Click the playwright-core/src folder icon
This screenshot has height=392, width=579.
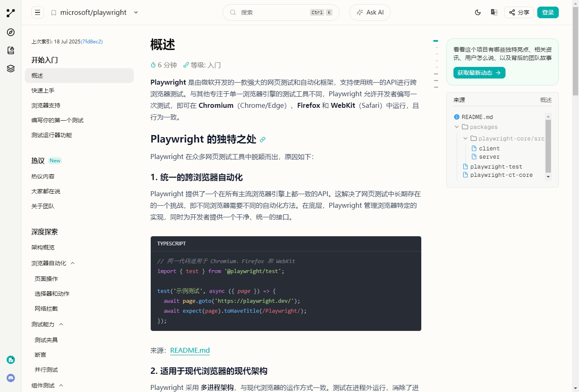(x=474, y=138)
